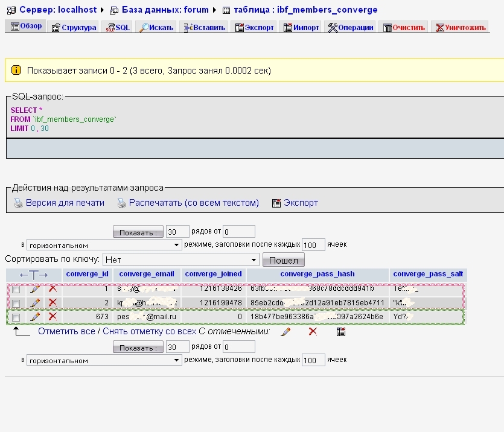
Task: Click the export icon for marked rows below table
Action: pos(340,332)
